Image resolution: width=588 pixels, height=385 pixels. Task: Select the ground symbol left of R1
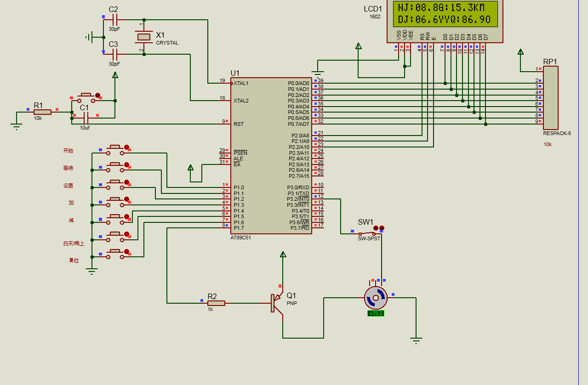click(x=17, y=126)
